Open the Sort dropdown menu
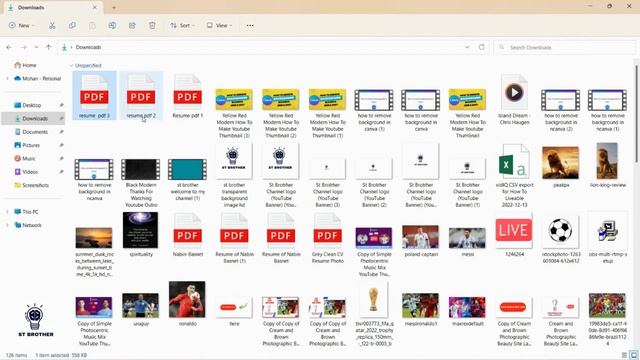This screenshot has height=360, width=640. [x=182, y=25]
